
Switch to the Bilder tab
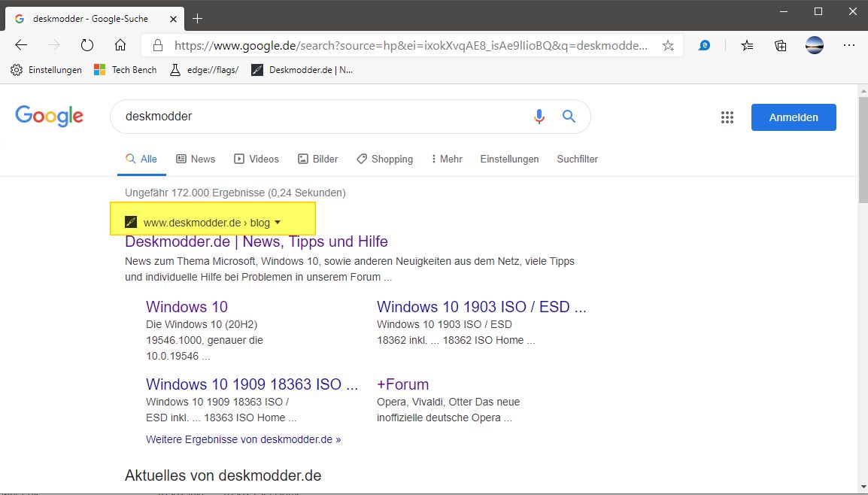(x=318, y=159)
